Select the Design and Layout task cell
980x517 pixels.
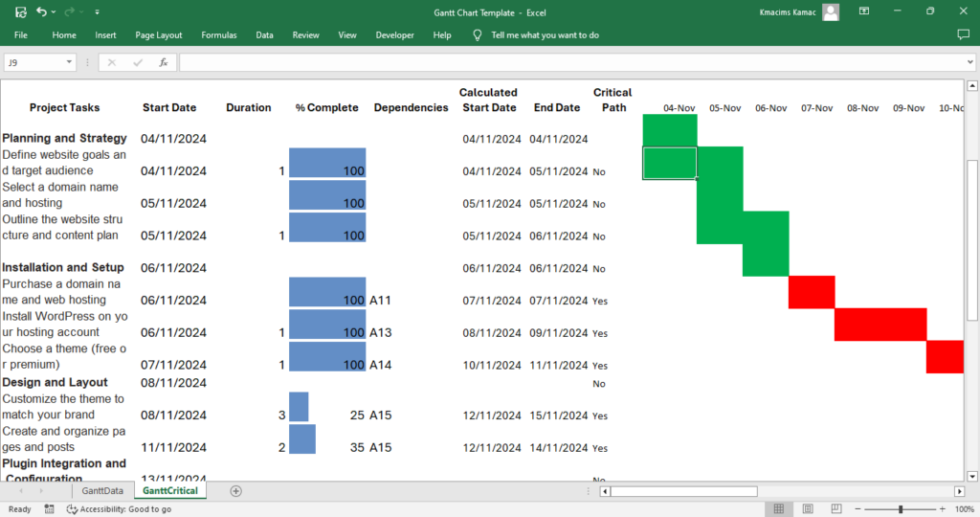pyautogui.click(x=55, y=383)
